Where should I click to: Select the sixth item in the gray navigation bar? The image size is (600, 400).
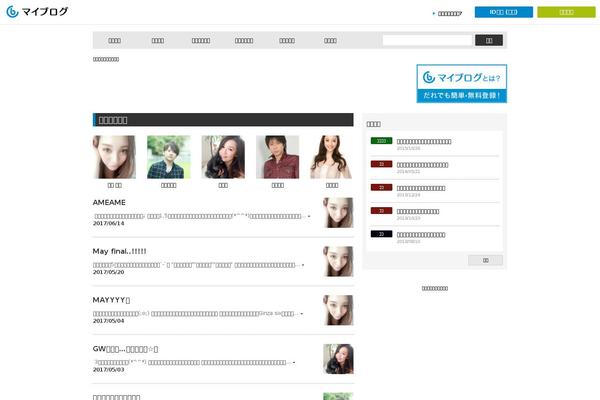[x=330, y=40]
